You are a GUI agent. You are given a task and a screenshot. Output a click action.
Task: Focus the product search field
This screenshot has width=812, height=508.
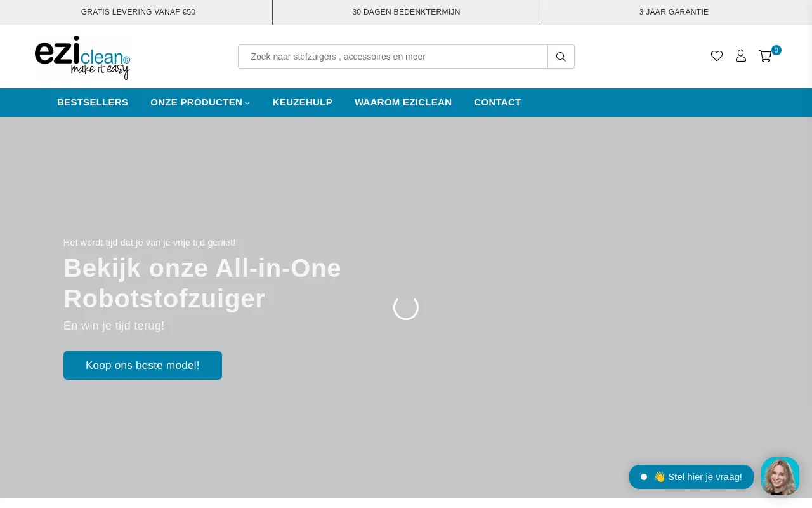pos(393,57)
